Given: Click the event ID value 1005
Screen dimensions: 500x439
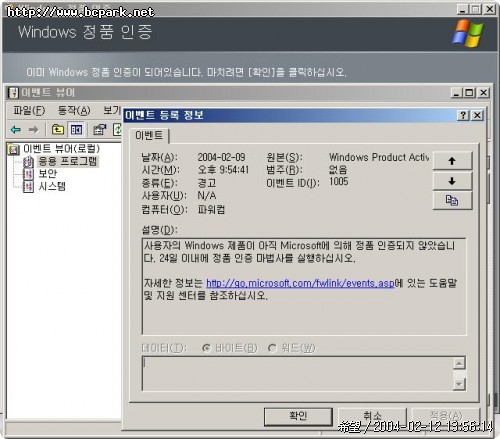Looking at the screenshot, I should coord(339,182).
